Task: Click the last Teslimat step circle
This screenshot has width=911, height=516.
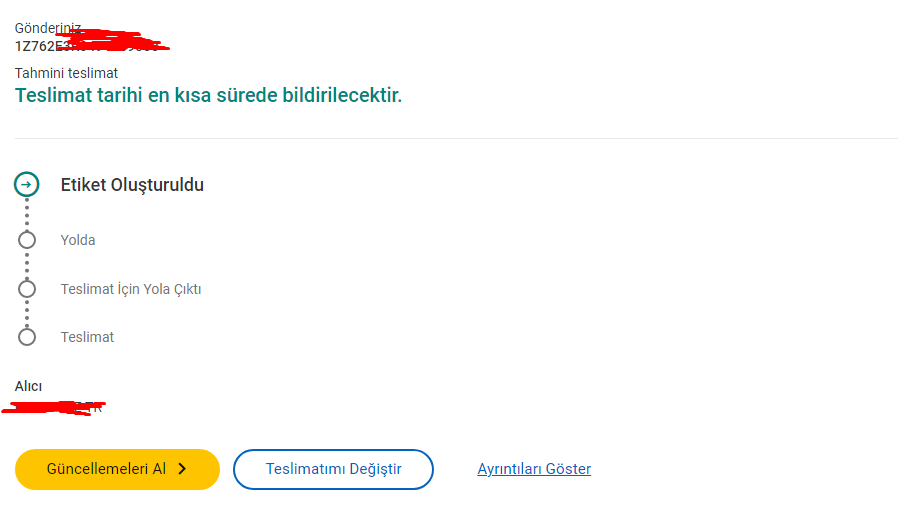Action: coord(27,337)
